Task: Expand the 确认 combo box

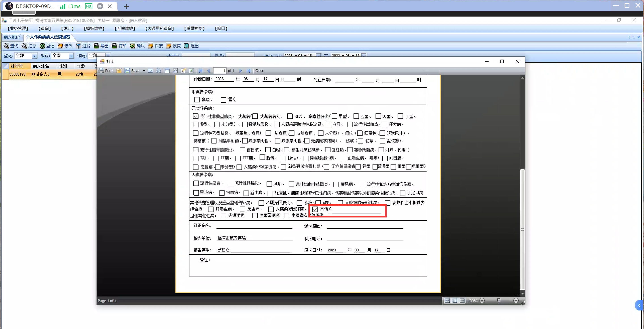Action: pos(71,56)
